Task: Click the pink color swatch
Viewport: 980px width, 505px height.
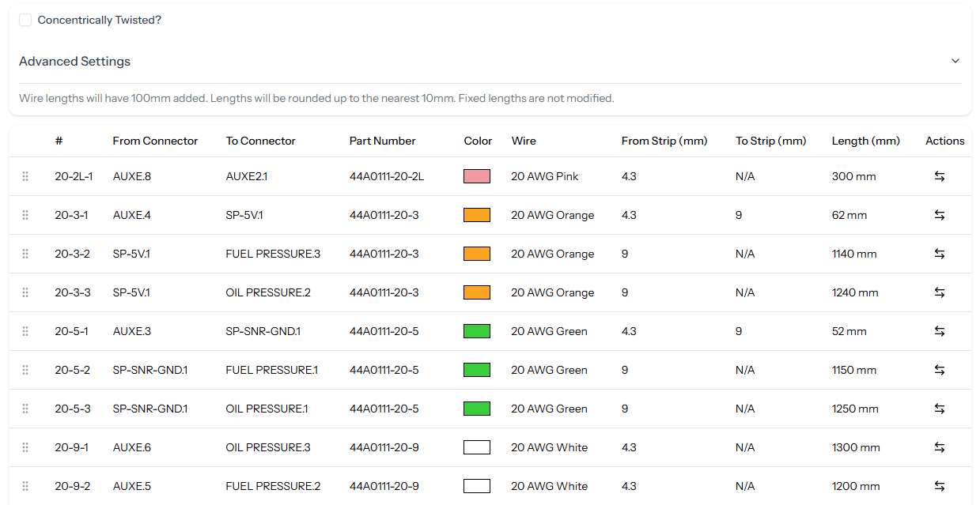Action: [x=476, y=176]
